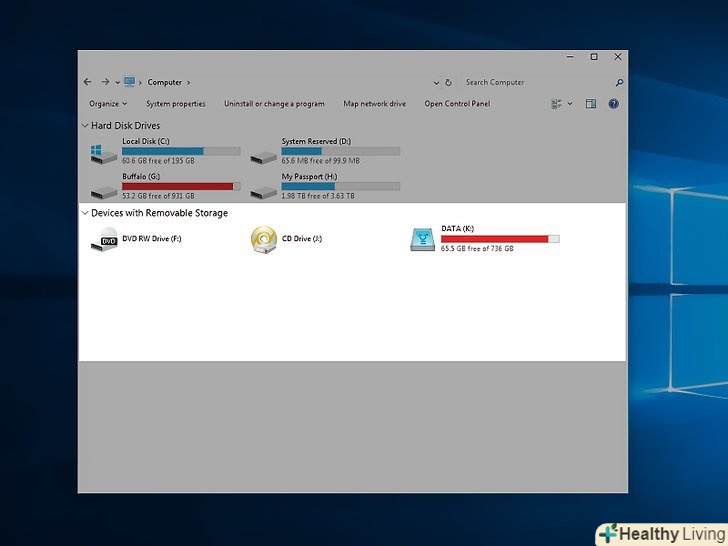Viewport: 728px width, 546px height.
Task: Collapse Devices with Removable Storage group
Action: pos(84,213)
